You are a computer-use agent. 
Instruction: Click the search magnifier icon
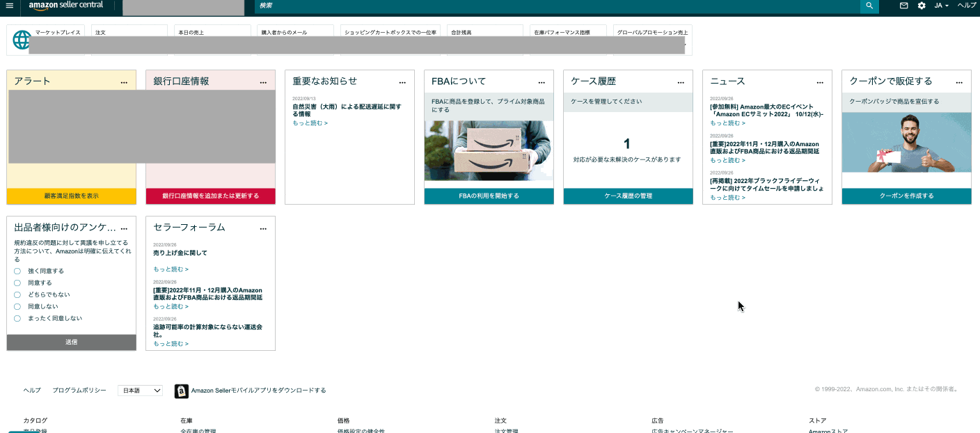pos(869,6)
